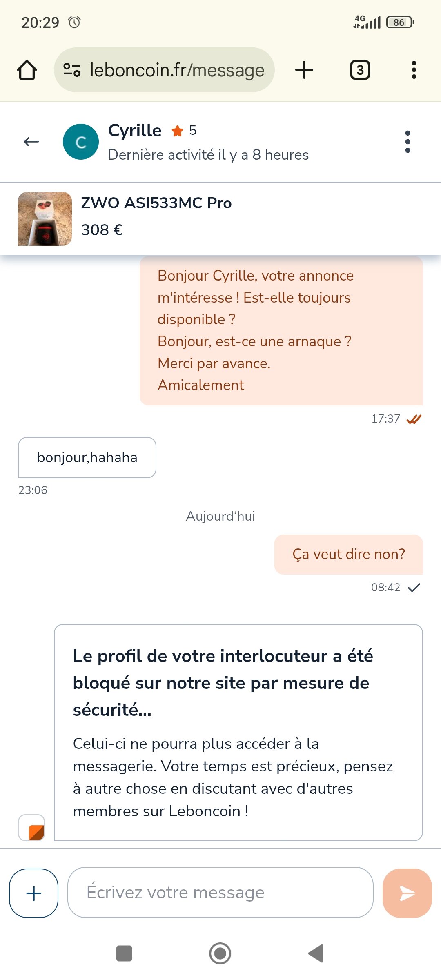
Task: Open site info icon in address bar
Action: pos(72,70)
